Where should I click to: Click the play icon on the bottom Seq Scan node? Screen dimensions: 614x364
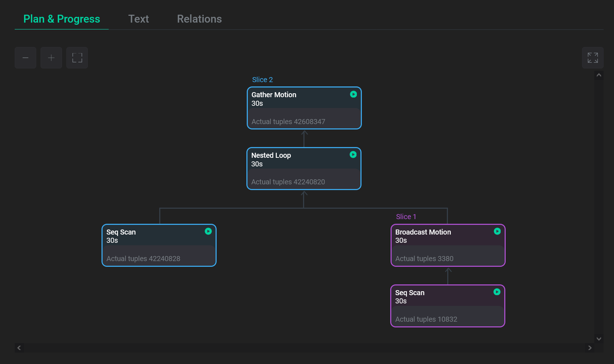[x=497, y=292]
